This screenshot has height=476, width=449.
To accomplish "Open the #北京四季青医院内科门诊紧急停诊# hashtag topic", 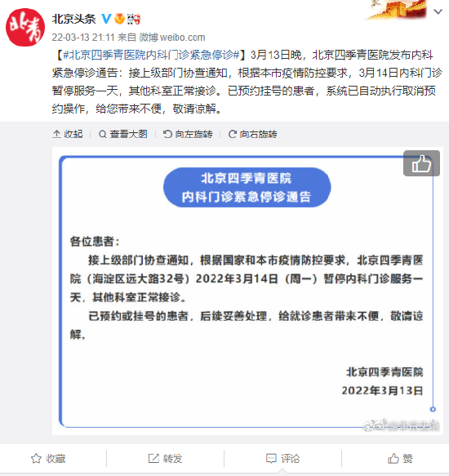I will [152, 55].
